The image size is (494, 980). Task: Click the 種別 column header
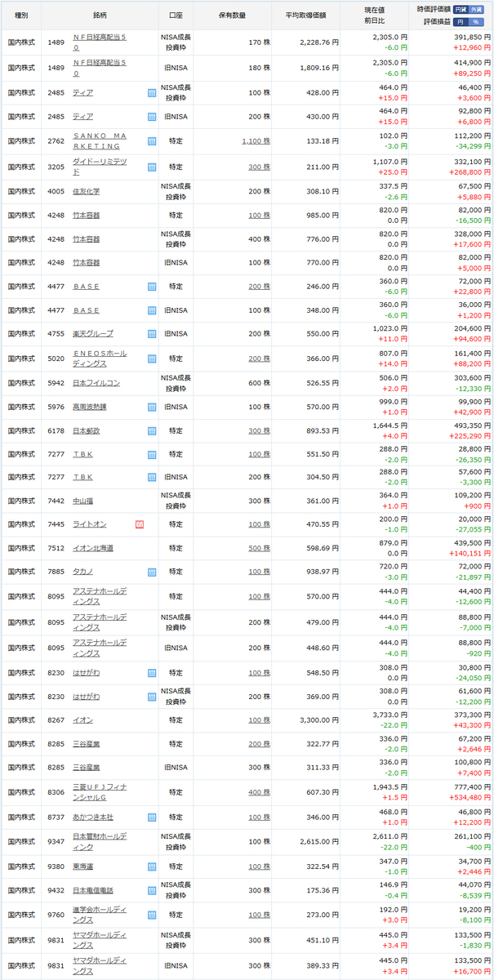pyautogui.click(x=22, y=16)
